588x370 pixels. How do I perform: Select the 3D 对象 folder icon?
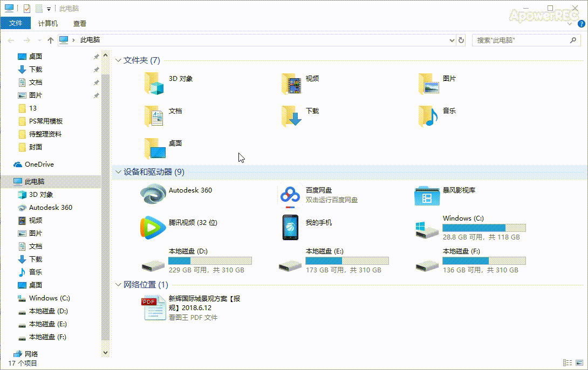(154, 83)
